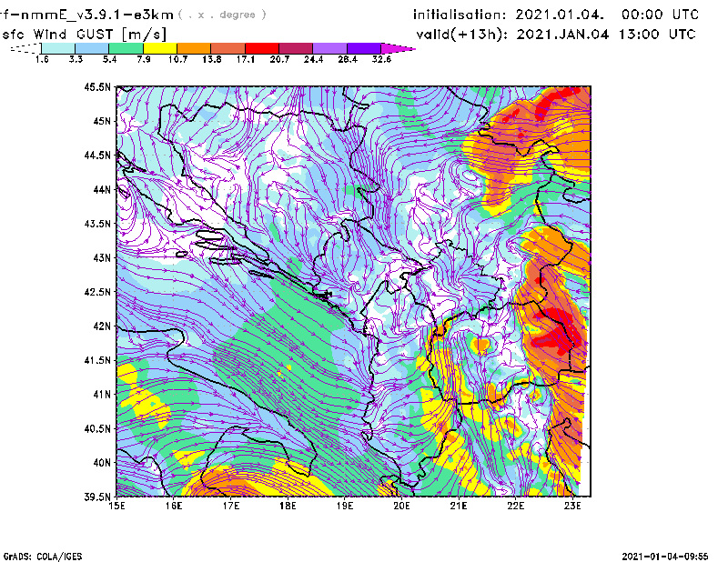Click the legend value 10.7
This screenshot has height=562, width=728.
click(177, 59)
